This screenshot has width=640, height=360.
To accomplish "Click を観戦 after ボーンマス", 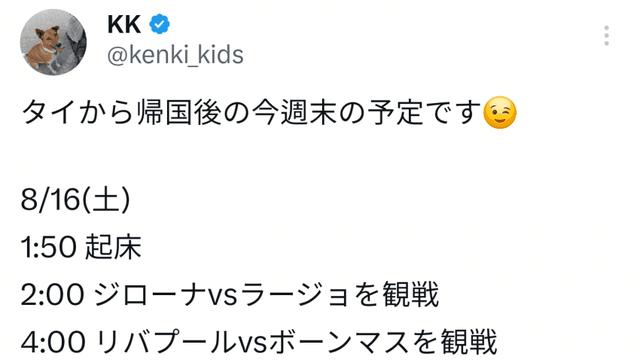I will click(x=453, y=341).
